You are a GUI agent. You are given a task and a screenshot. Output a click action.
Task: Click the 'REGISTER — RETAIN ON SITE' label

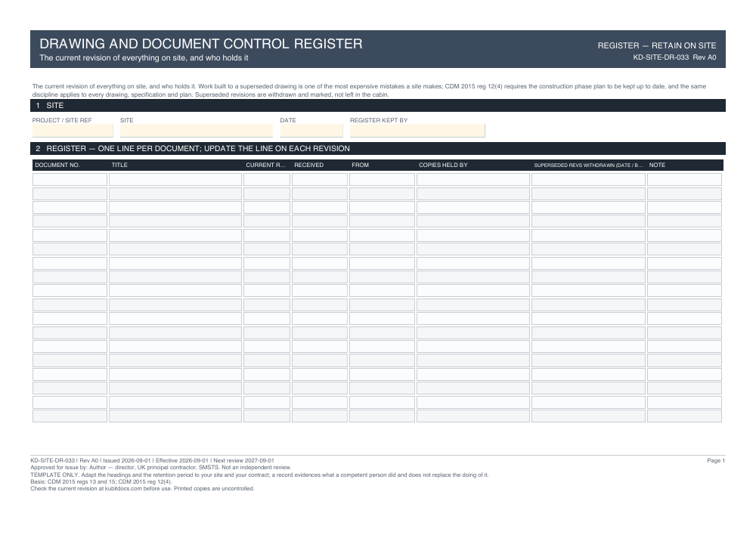click(657, 46)
